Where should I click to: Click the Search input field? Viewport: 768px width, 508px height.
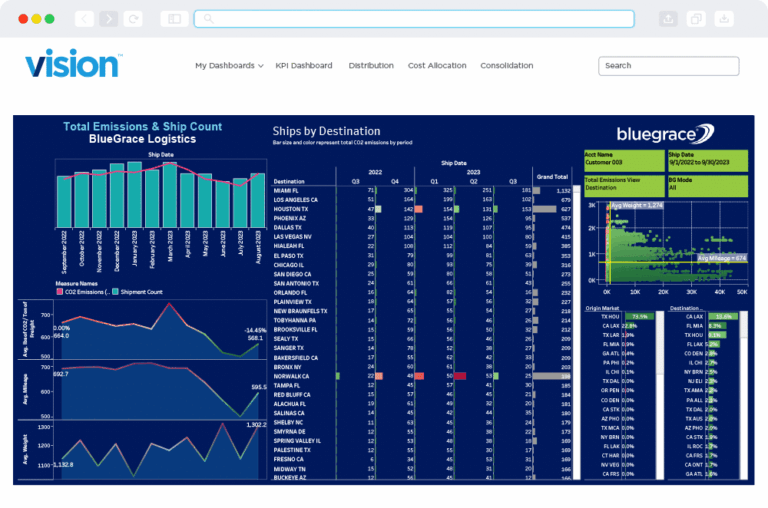[669, 66]
